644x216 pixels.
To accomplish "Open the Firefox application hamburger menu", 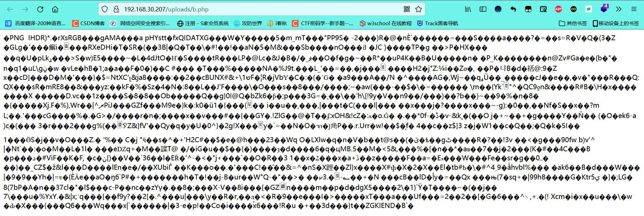I will 634,9.
